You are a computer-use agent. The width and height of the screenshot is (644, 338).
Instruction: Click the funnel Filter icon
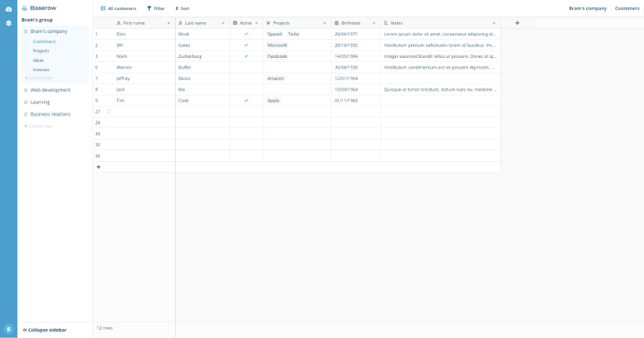click(x=149, y=8)
